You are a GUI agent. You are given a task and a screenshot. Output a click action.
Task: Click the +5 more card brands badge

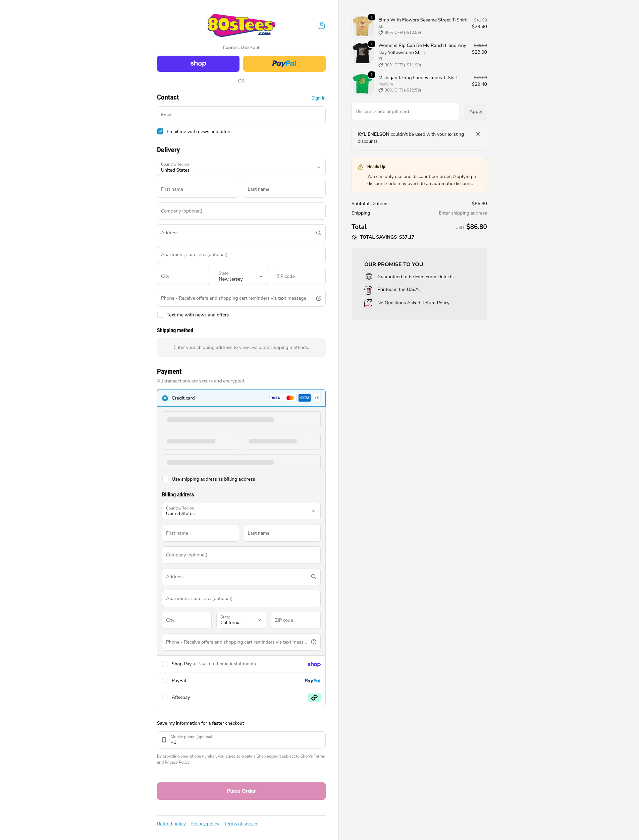coord(316,398)
